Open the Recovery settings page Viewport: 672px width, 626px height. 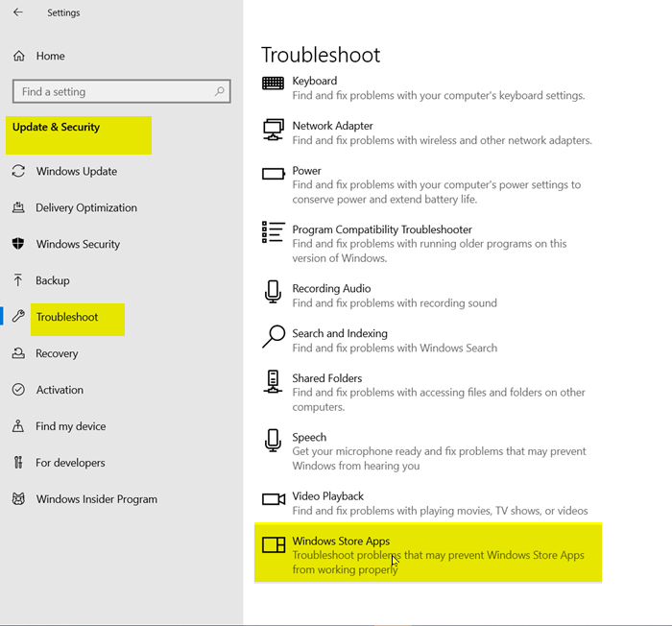(x=57, y=353)
